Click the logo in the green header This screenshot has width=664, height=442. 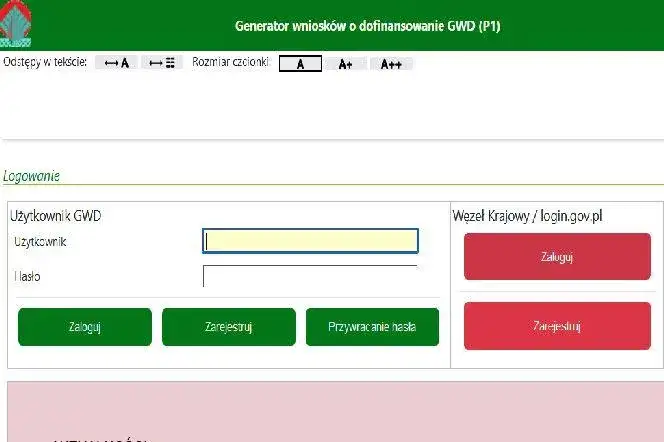16,24
